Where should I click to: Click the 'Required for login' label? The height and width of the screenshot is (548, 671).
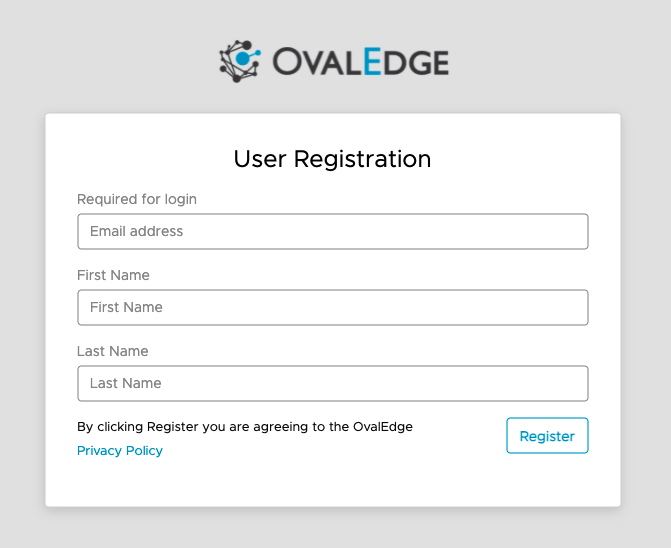137,199
